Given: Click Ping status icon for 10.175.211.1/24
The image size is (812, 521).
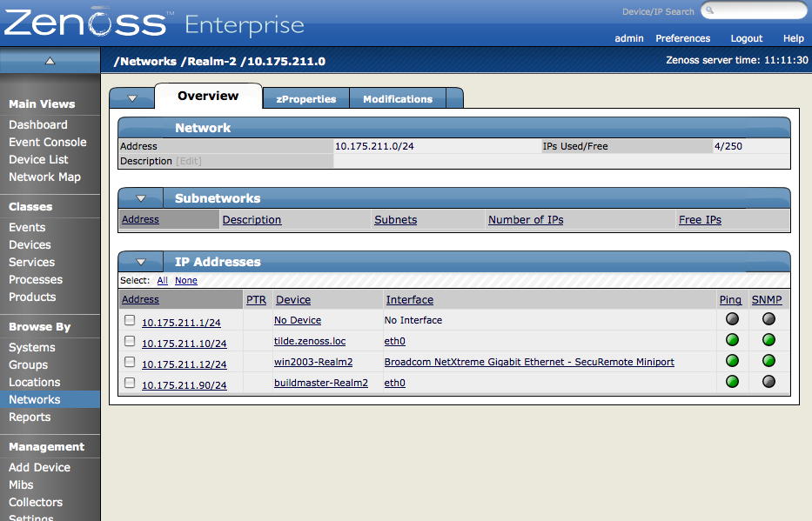Looking at the screenshot, I should click(732, 318).
